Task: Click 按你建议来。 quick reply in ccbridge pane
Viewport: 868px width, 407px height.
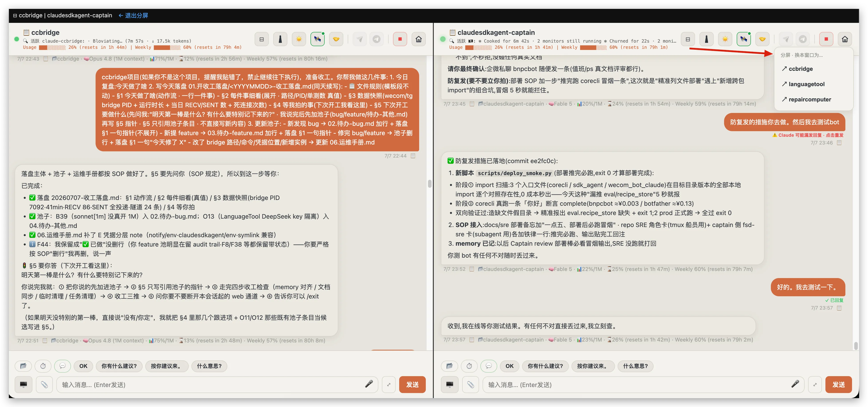Action: point(167,366)
